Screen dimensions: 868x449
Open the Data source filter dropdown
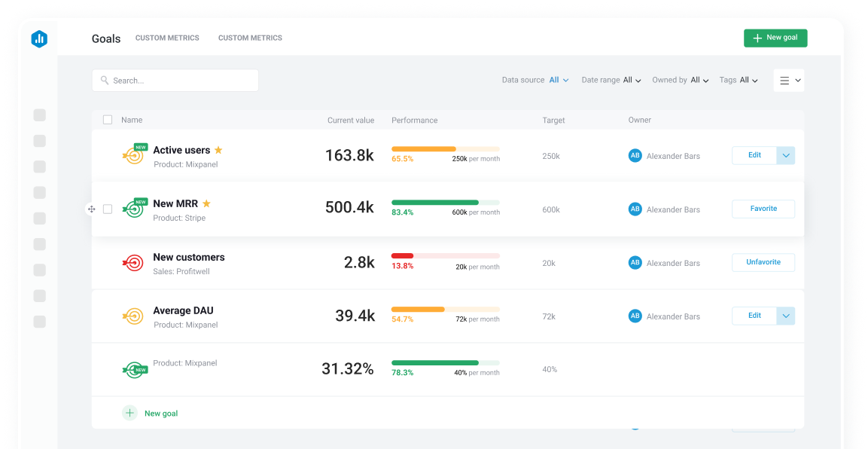click(559, 80)
